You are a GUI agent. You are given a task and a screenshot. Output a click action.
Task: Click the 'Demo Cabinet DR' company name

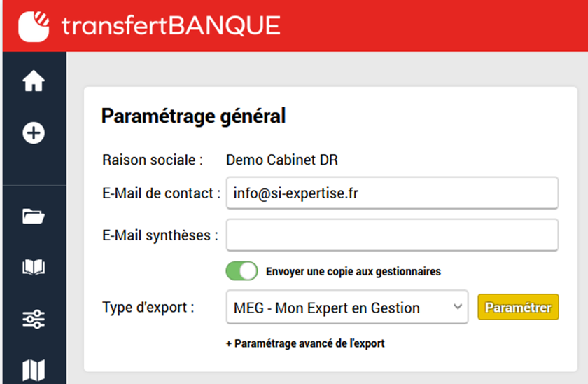pyautogui.click(x=282, y=160)
